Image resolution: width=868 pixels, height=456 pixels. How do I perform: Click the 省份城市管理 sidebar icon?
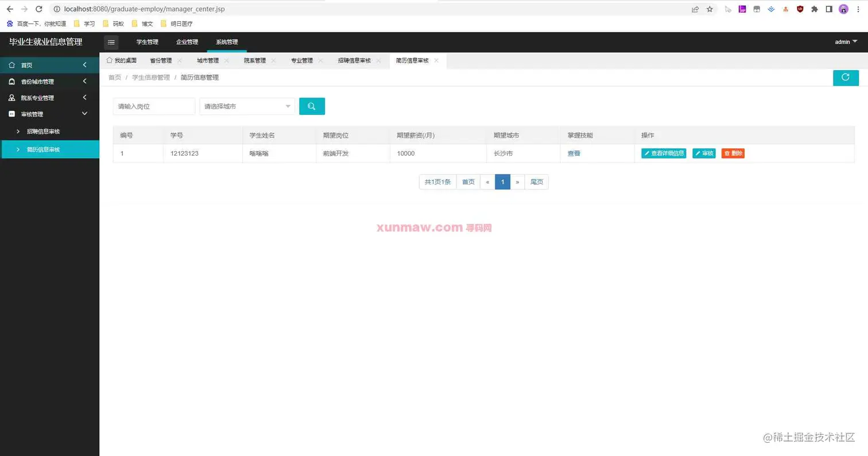click(12, 82)
